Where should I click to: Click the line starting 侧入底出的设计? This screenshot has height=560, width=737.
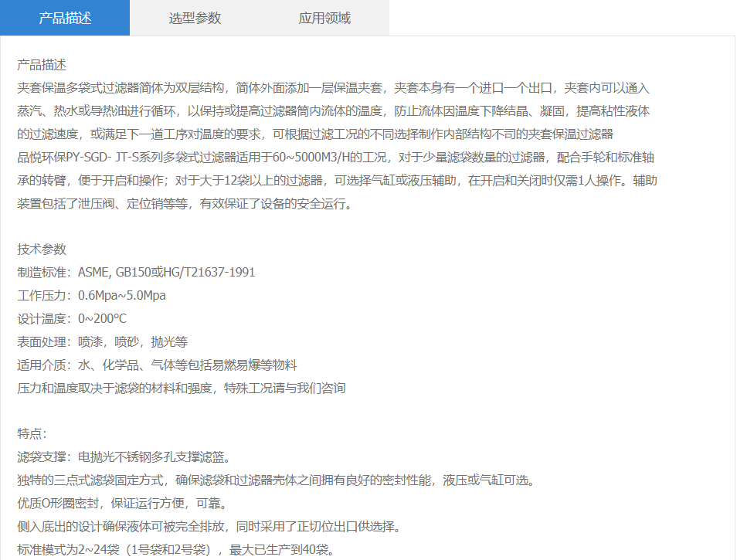(209, 526)
